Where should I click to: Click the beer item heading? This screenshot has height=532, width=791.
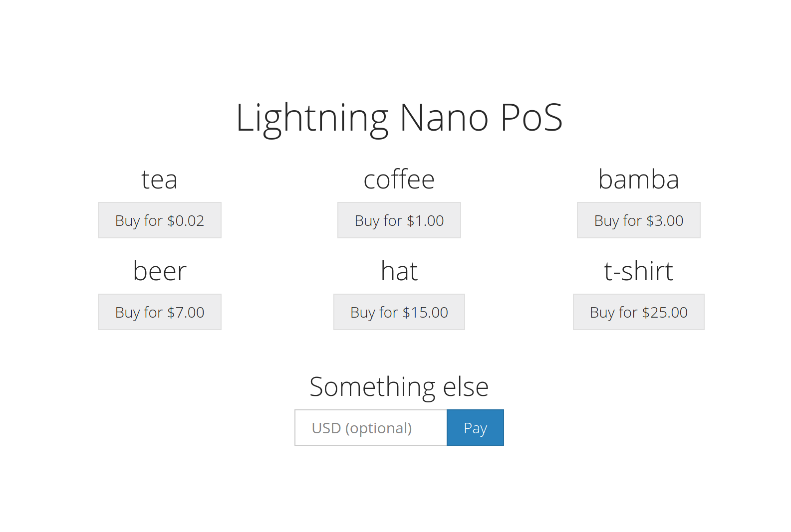tap(160, 271)
